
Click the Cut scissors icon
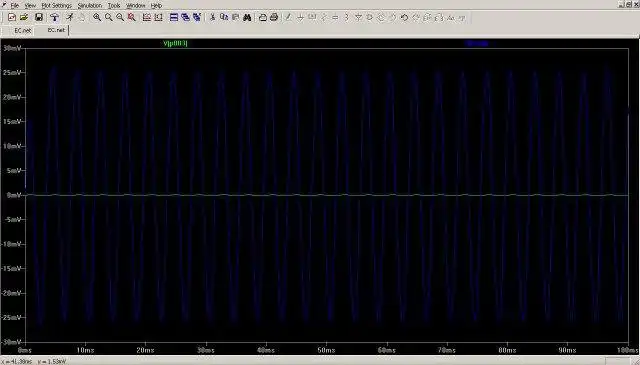pyautogui.click(x=212, y=18)
